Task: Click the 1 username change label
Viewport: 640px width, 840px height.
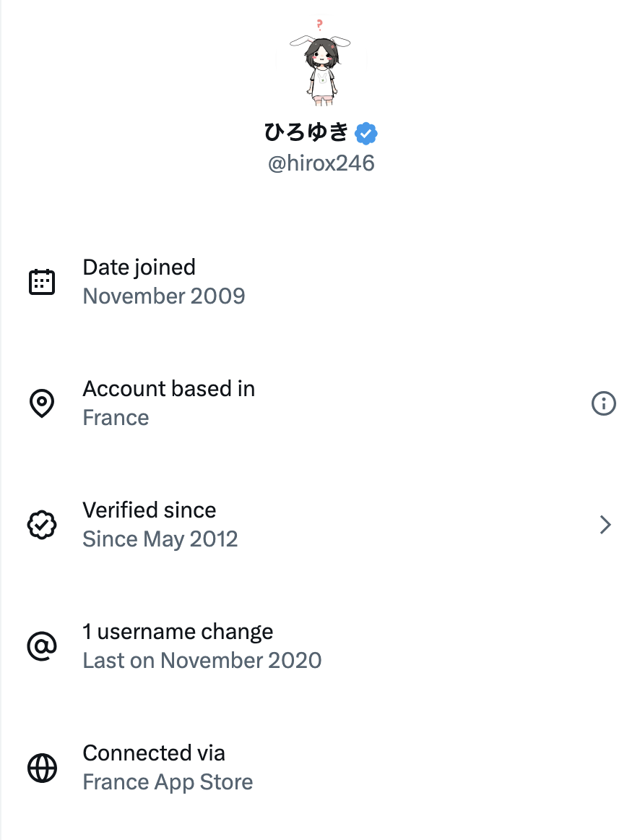Action: 178,632
